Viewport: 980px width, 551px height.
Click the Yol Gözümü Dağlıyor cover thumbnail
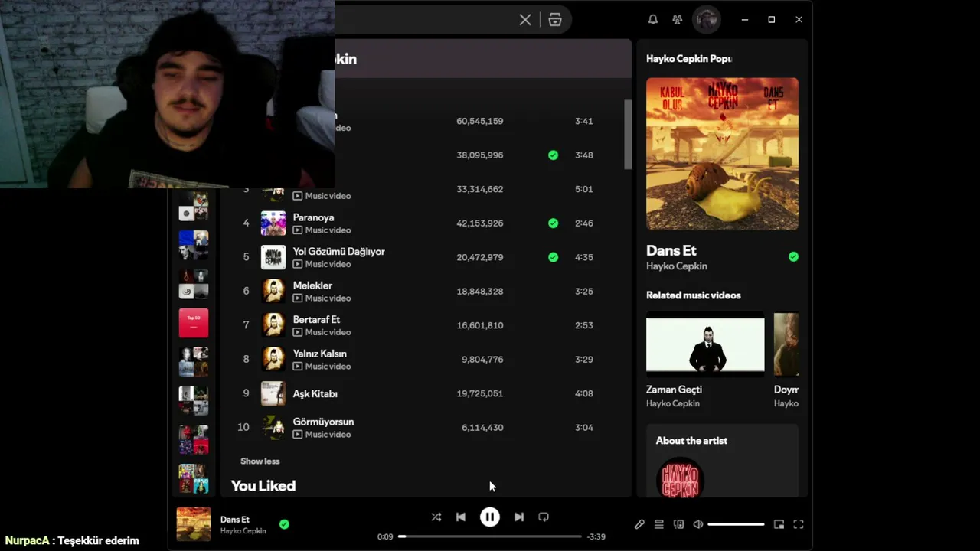click(273, 257)
